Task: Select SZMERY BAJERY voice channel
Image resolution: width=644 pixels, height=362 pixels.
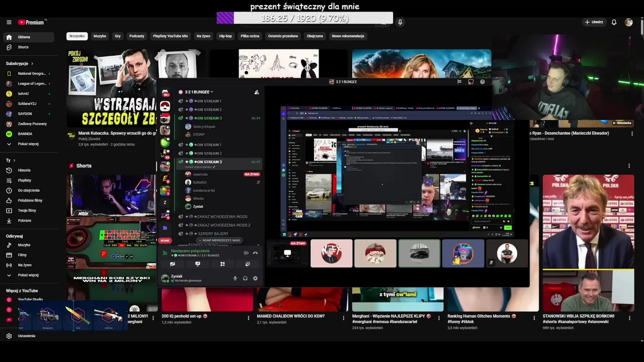Action: tap(218, 234)
